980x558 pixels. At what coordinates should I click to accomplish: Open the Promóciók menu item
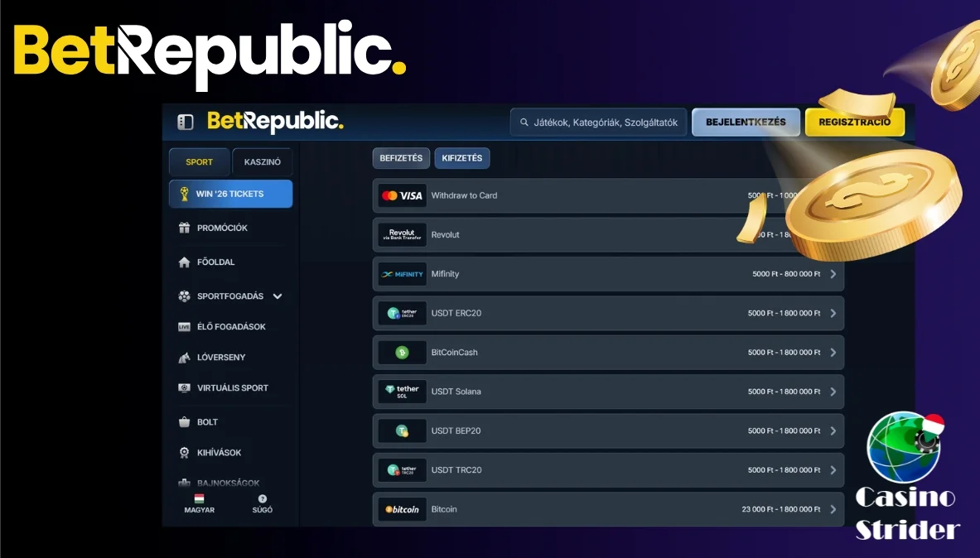[x=222, y=228]
